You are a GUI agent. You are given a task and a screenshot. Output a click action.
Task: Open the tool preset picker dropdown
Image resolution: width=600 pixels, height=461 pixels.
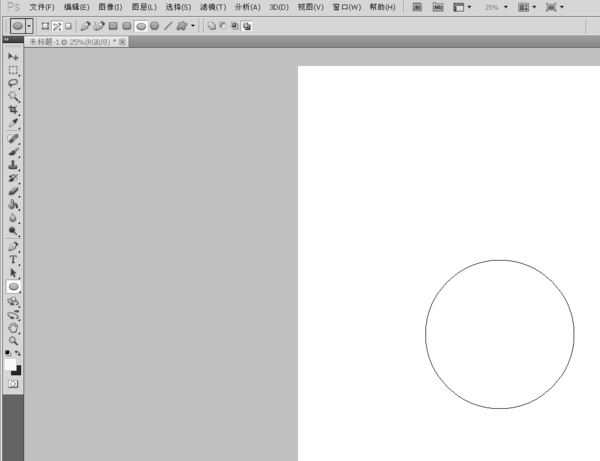(x=29, y=26)
